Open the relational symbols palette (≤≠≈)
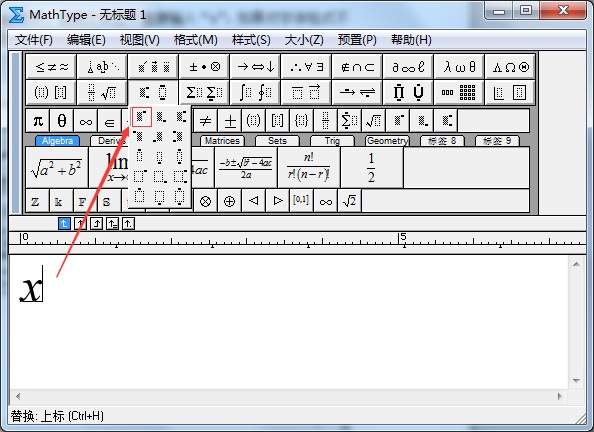This screenshot has height=432, width=594. point(52,67)
